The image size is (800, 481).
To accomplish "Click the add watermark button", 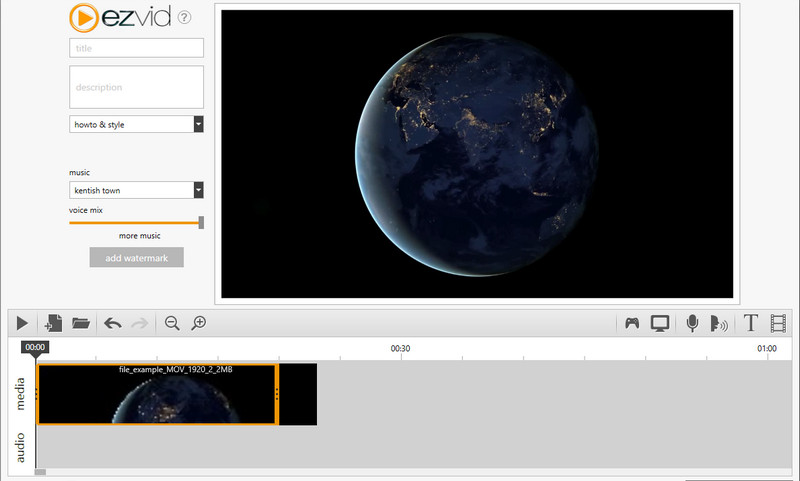I will click(136, 258).
